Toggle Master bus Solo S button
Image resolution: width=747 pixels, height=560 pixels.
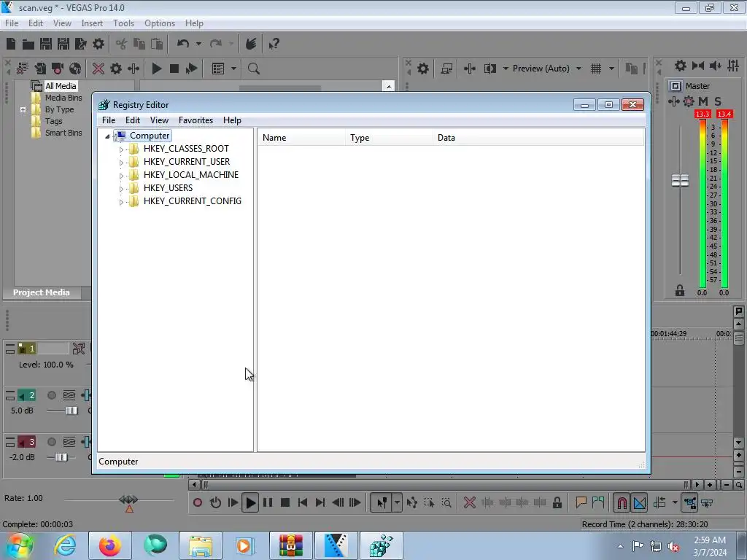pyautogui.click(x=718, y=101)
